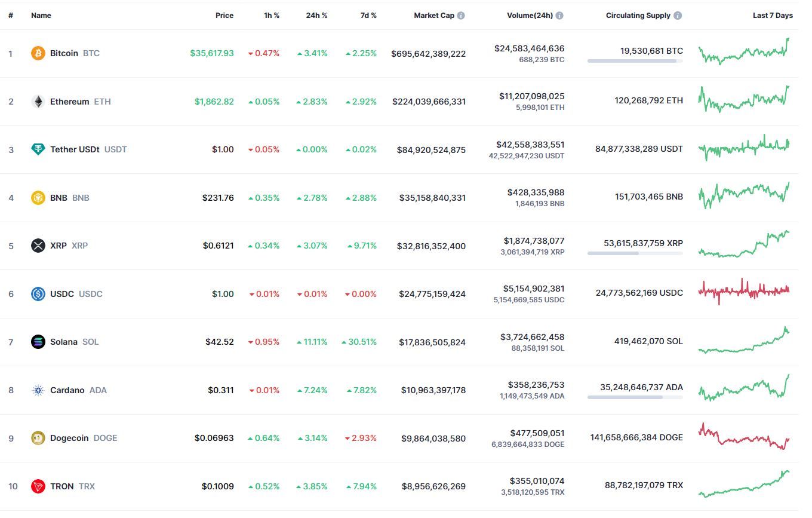The height and width of the screenshot is (518, 812).
Task: Click Bitcoin's circulating supply progress bar
Action: click(635, 61)
